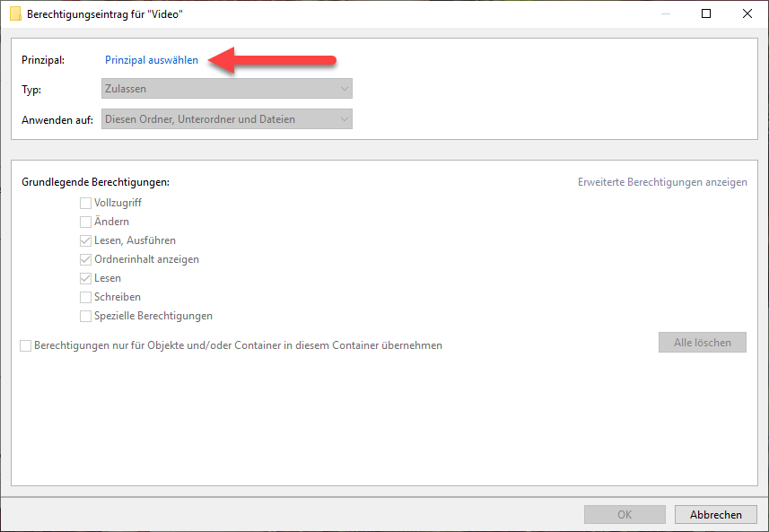Confirm with the OK button
Image resolution: width=769 pixels, height=532 pixels.
point(625,514)
